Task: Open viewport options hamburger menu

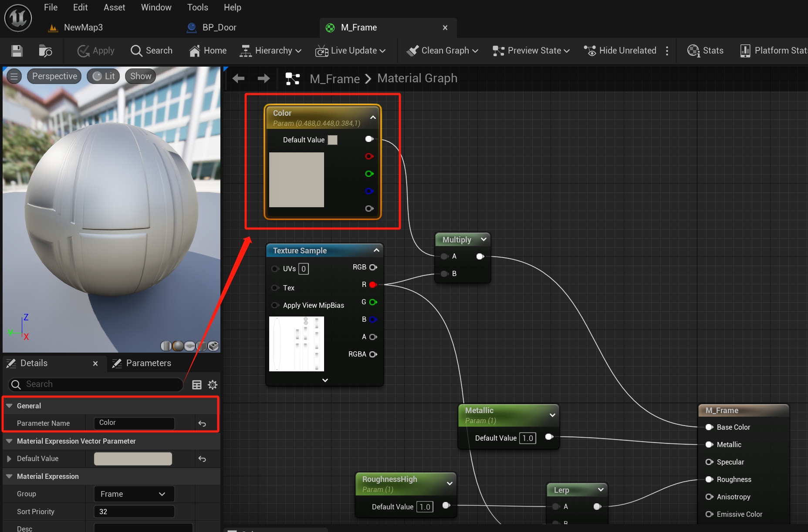Action: [x=14, y=77]
